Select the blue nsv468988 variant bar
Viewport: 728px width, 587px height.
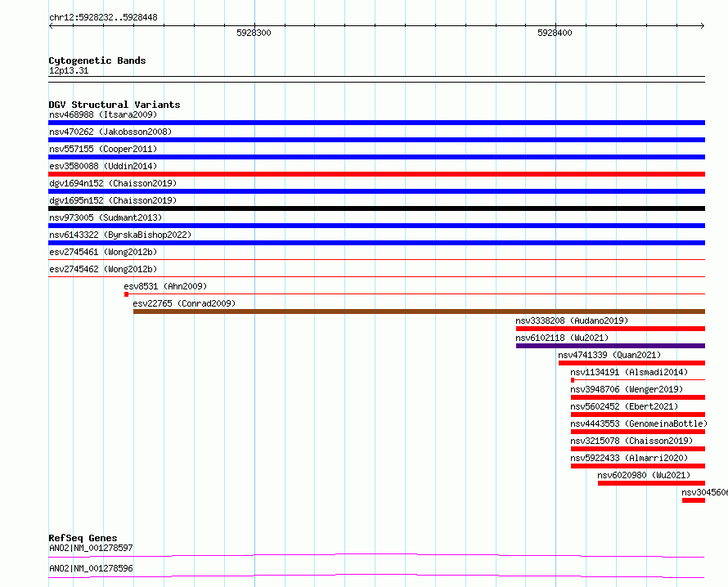pos(376,123)
